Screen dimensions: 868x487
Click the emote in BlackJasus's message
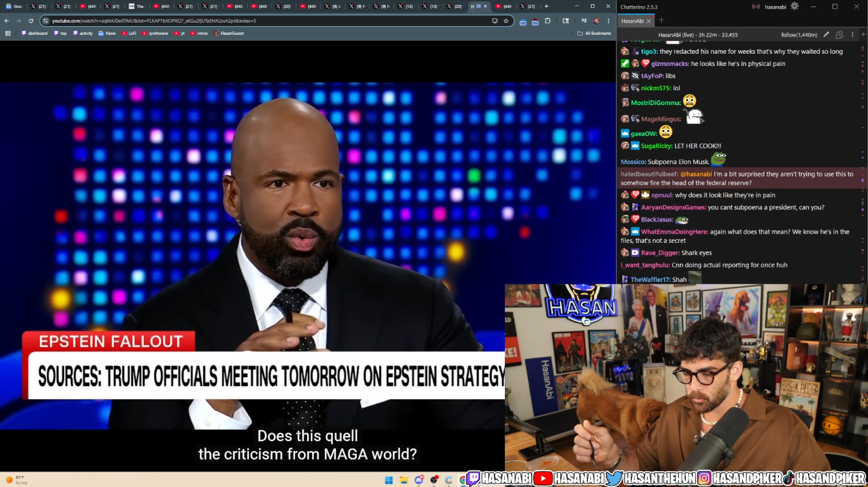pos(682,220)
